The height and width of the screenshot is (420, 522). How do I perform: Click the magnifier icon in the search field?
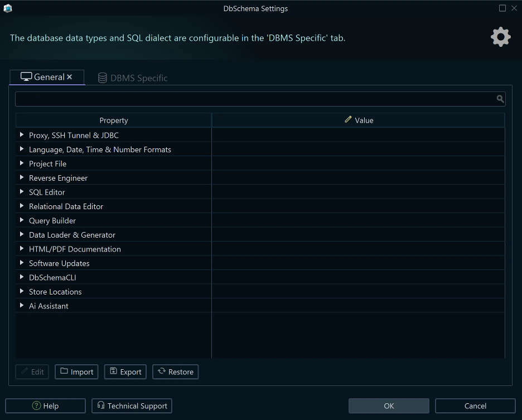[x=500, y=99]
